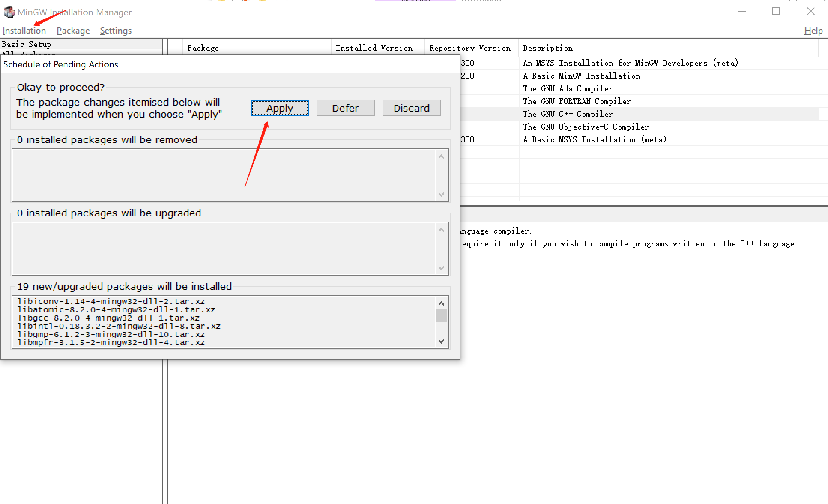The height and width of the screenshot is (504, 828).
Task: Click down arrow in removed packages list
Action: [x=441, y=195]
